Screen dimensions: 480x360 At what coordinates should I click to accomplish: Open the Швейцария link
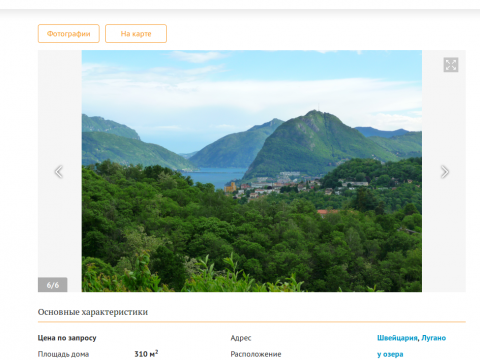pyautogui.click(x=397, y=338)
